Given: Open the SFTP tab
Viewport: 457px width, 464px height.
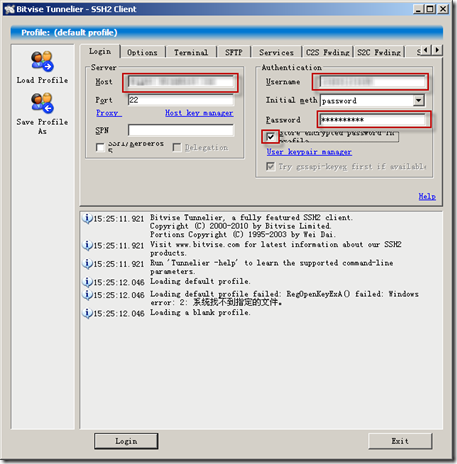Looking at the screenshot, I should coord(234,52).
